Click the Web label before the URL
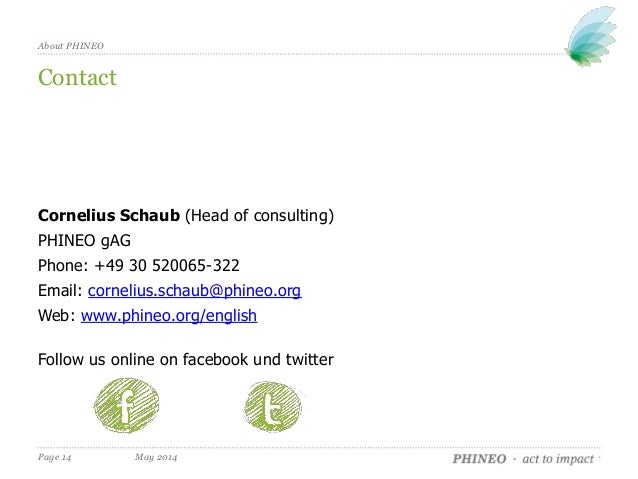Screen dimensions: 638x479 [57, 316]
